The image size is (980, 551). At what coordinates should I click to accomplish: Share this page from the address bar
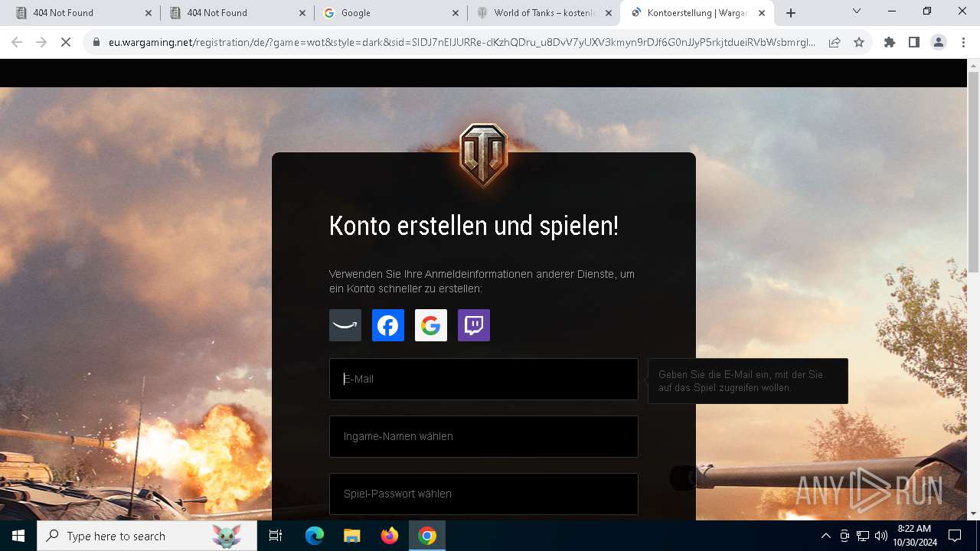coord(835,43)
